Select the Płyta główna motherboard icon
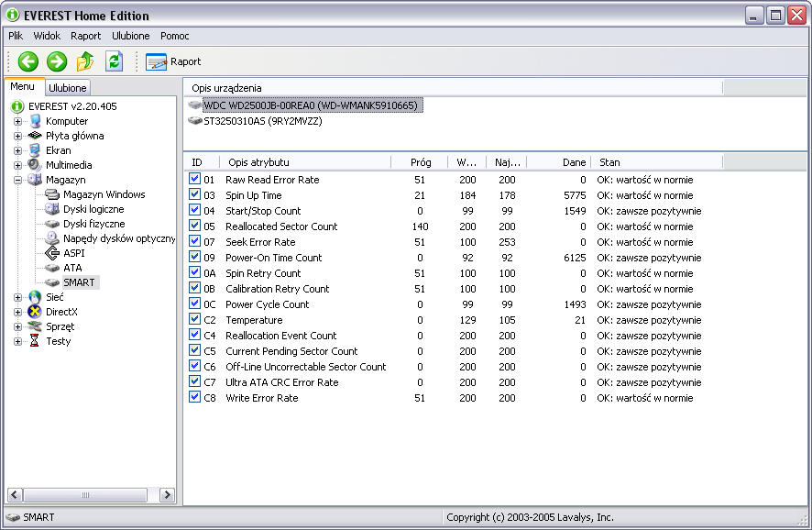 pos(35,136)
